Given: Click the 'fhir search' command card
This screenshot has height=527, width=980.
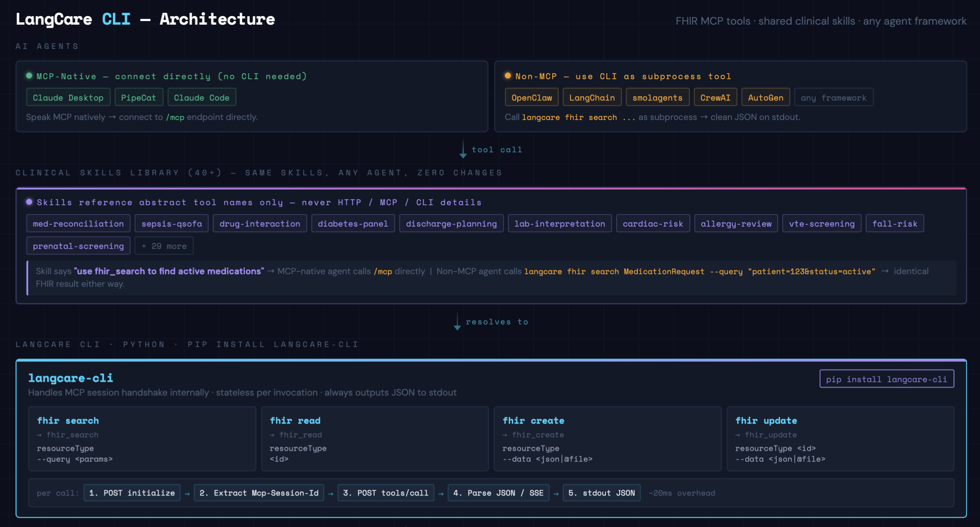Looking at the screenshot, I should pyautogui.click(x=142, y=439).
